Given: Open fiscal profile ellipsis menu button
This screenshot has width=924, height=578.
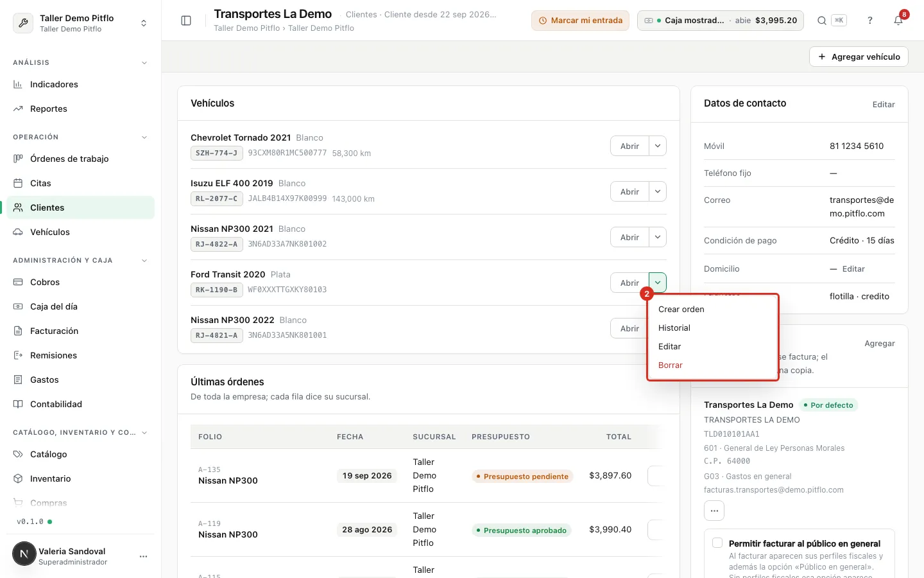Looking at the screenshot, I should click(714, 511).
